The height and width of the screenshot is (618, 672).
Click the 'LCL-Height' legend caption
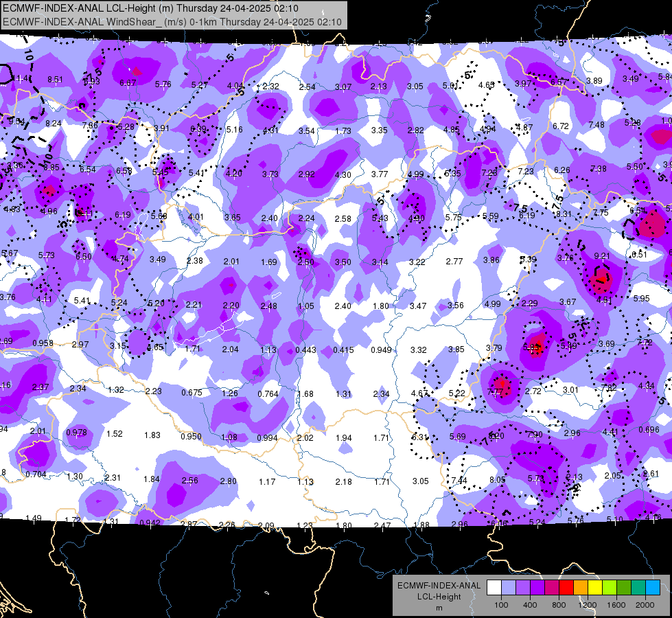pos(439,597)
